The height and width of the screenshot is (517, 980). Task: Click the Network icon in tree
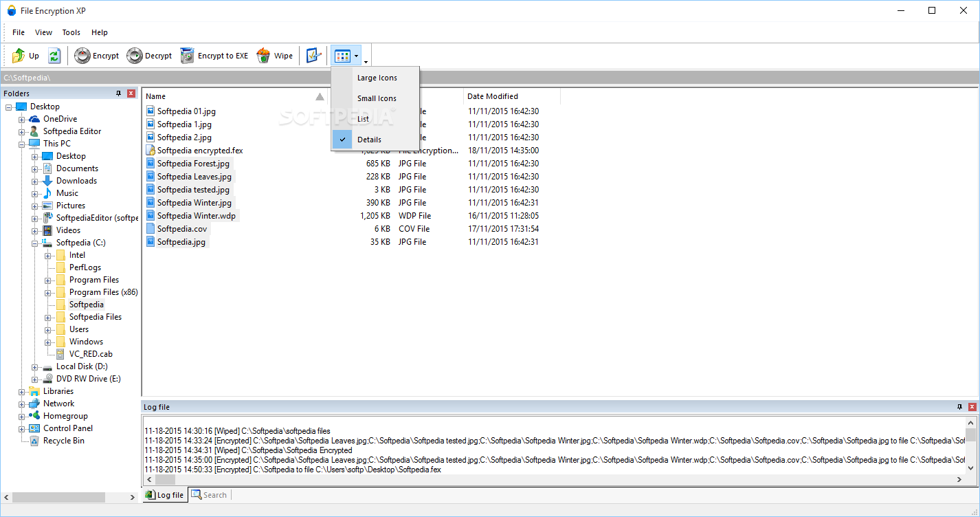click(34, 404)
